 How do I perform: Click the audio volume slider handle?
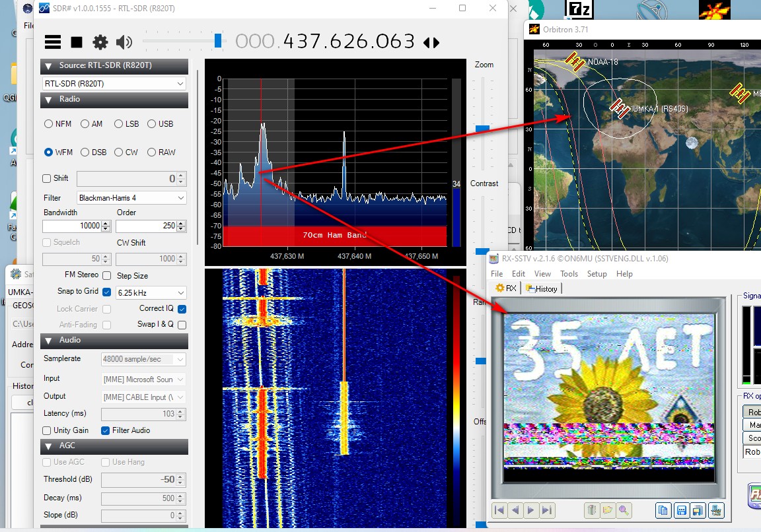(x=218, y=42)
